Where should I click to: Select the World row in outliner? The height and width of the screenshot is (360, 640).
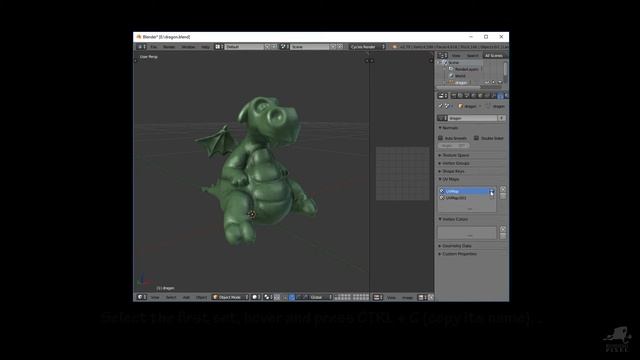point(460,76)
